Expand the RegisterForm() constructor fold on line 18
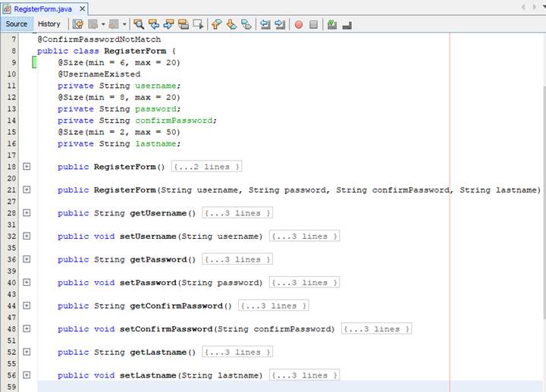Viewport: 546px width, 392px height. pos(27,166)
